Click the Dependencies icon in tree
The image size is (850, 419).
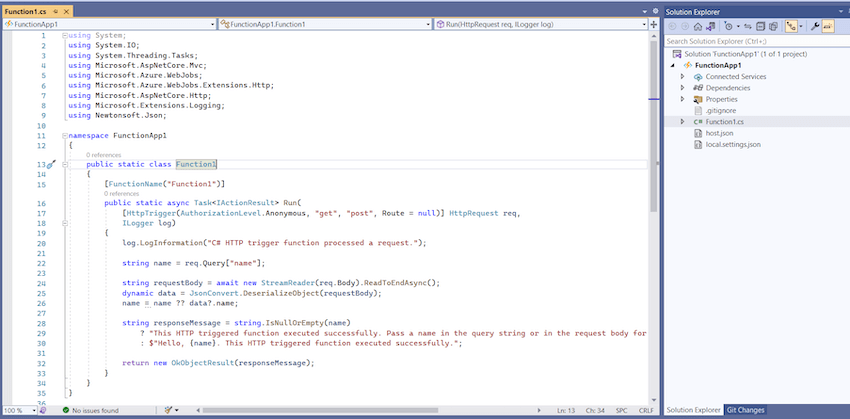pos(698,88)
